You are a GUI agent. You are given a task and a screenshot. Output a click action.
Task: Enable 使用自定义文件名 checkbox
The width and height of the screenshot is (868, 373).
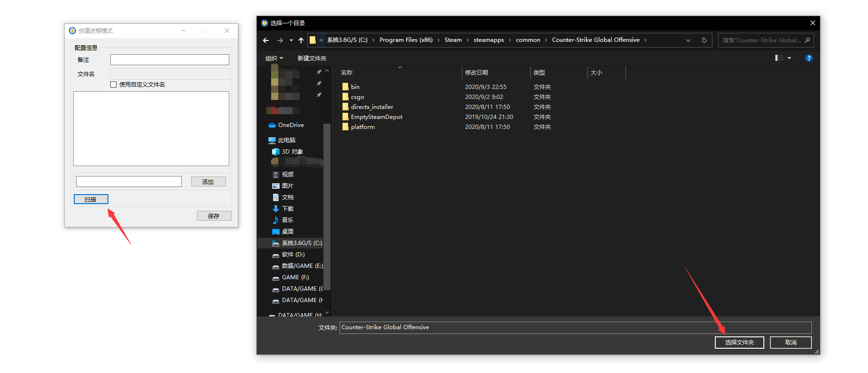(113, 85)
